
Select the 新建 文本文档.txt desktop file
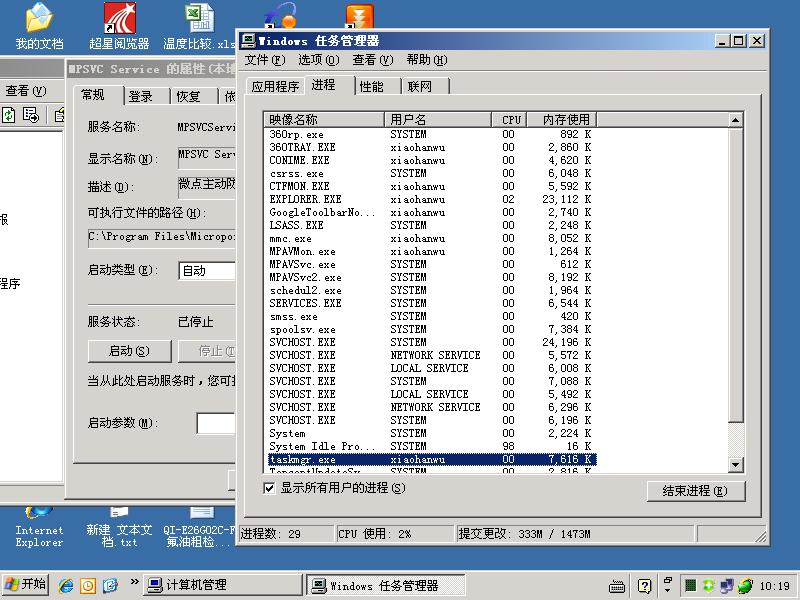coord(119,528)
